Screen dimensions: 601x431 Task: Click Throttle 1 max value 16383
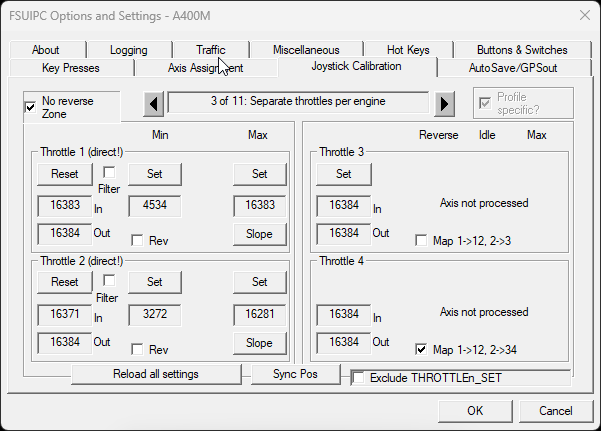coord(259,206)
